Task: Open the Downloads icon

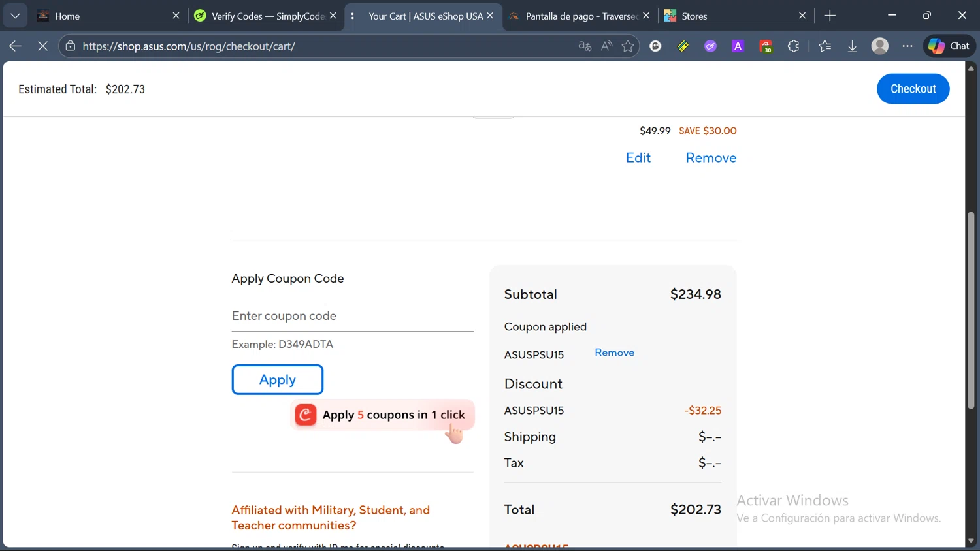Action: [852, 46]
